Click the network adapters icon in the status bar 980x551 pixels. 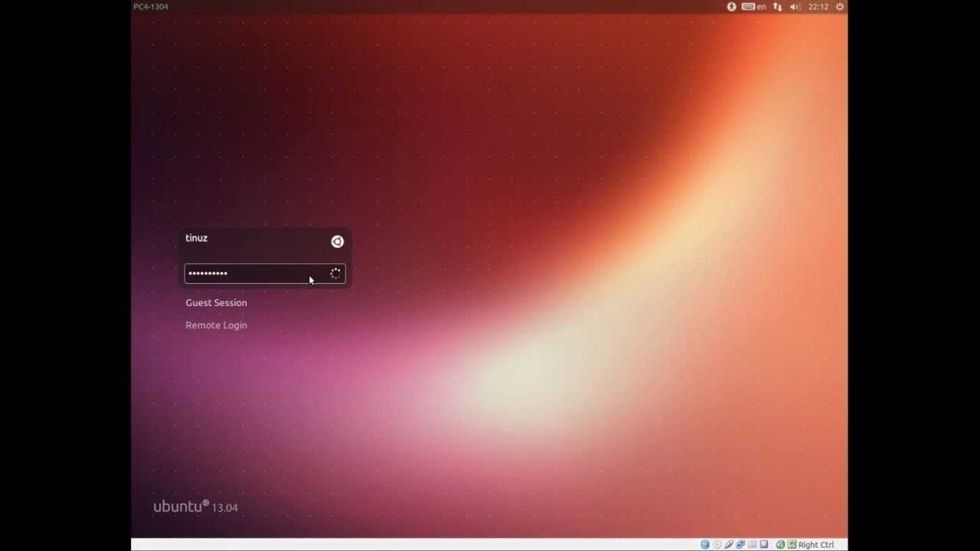tap(740, 544)
